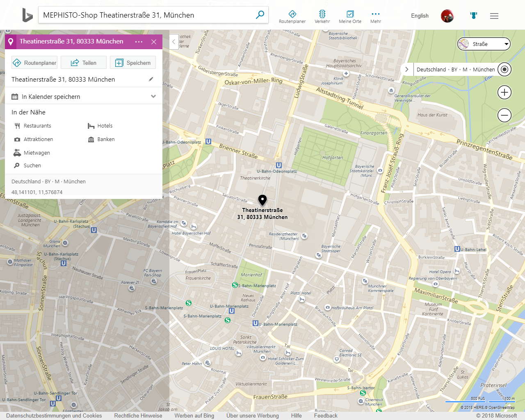
Task: Zoom out on the map
Action: point(504,115)
